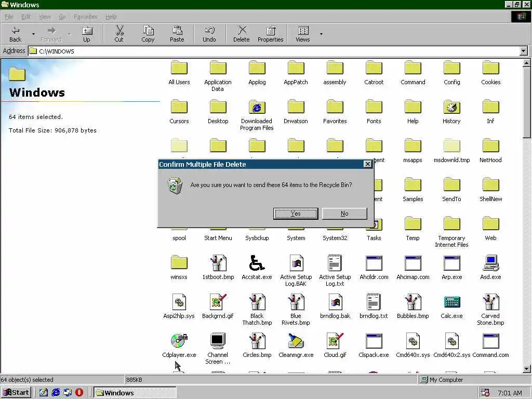Open the Help menu

pos(111,17)
